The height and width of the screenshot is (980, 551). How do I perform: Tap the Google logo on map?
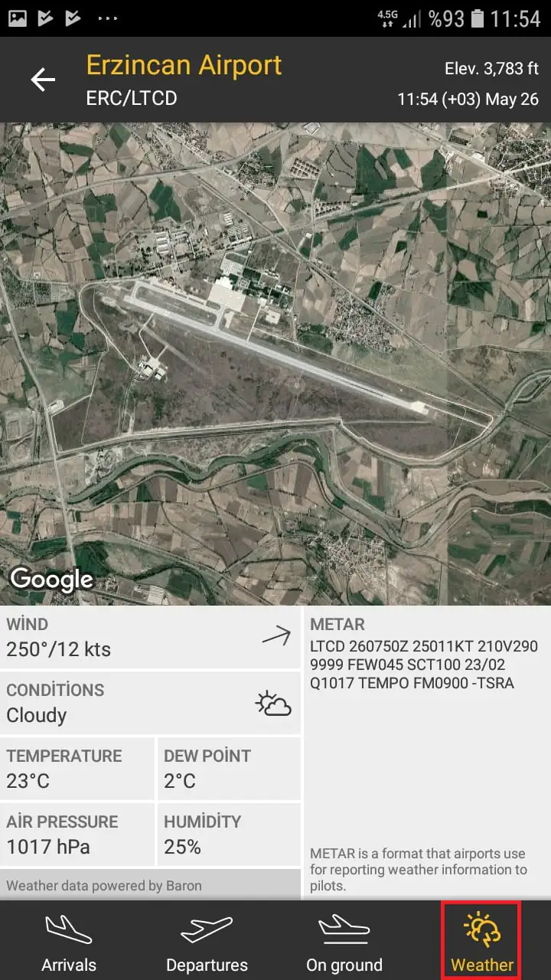pyautogui.click(x=51, y=580)
